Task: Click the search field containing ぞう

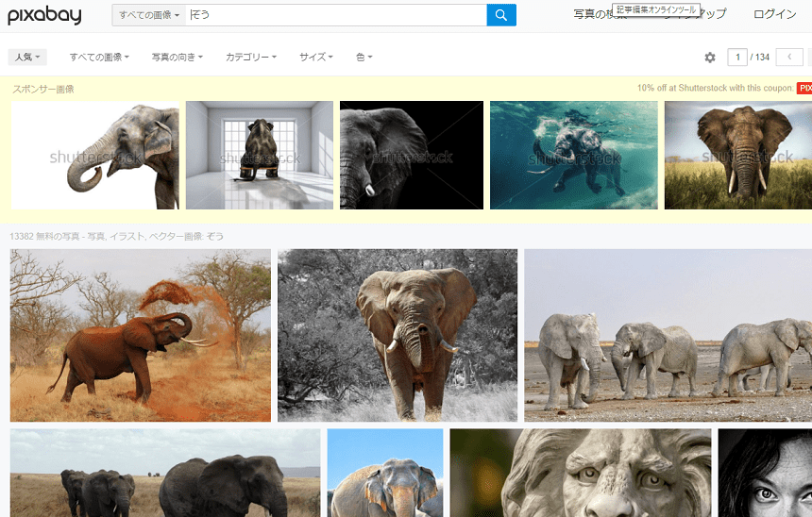Action: coord(337,15)
